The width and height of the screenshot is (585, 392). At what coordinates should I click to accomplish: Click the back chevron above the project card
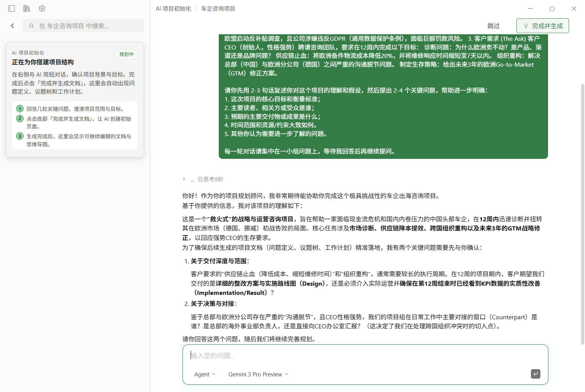12,26
